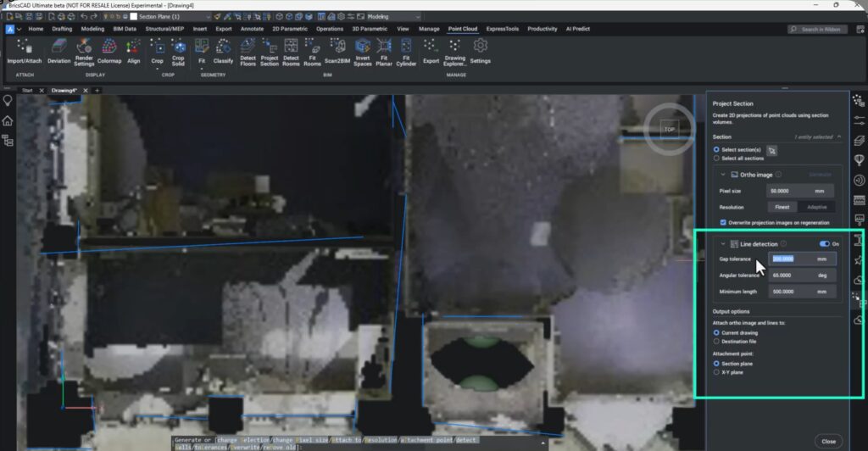The width and height of the screenshot is (868, 451).
Task: Set Resolution to Finest
Action: (782, 207)
